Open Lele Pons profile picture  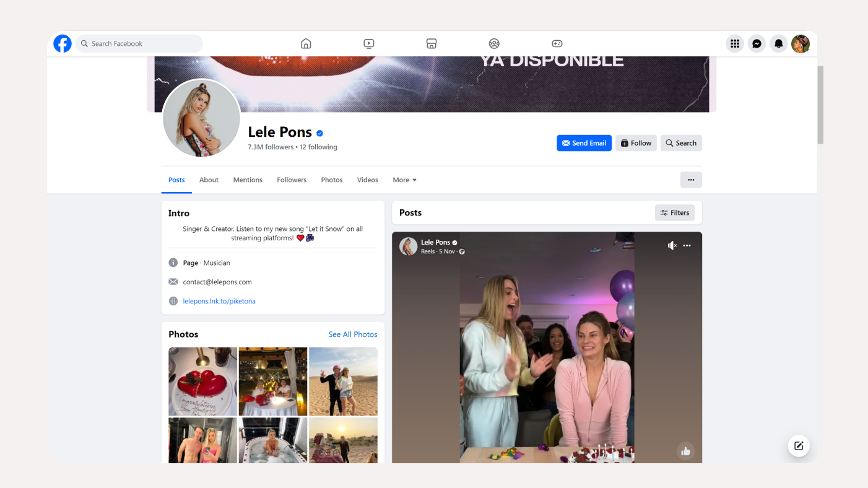201,118
